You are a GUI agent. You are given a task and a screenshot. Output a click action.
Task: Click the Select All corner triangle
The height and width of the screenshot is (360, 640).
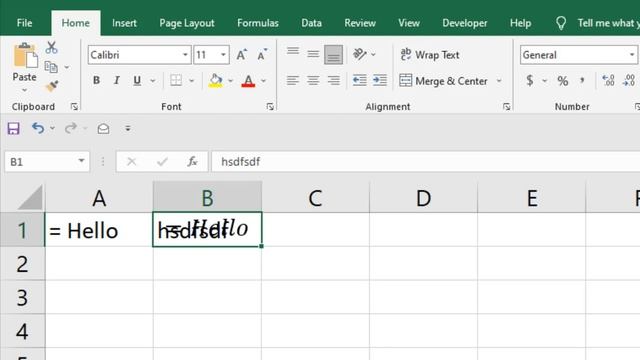tap(29, 198)
